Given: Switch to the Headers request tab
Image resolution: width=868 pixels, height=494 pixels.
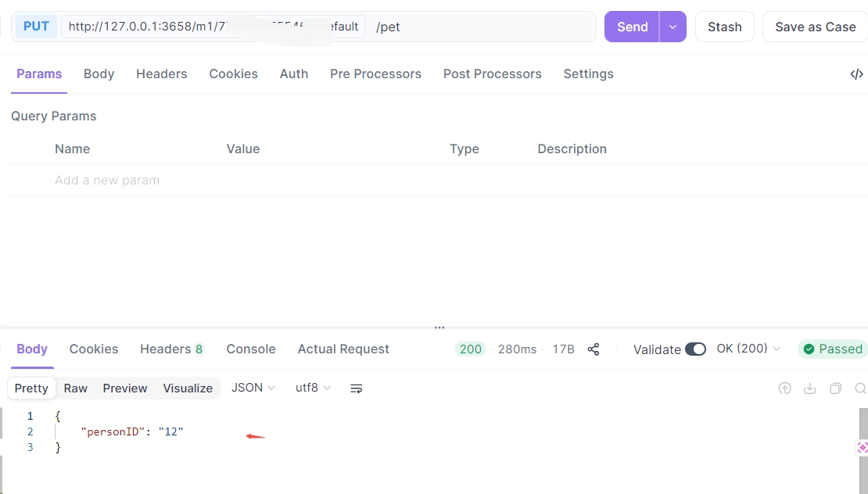Looking at the screenshot, I should click(161, 74).
